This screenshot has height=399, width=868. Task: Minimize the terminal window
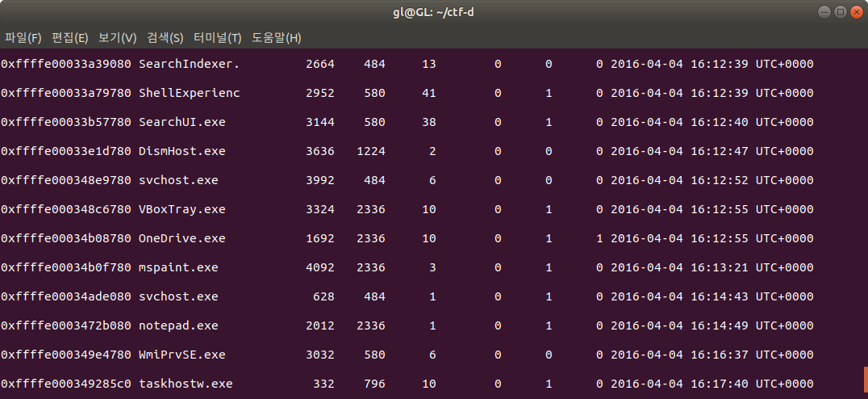[x=824, y=11]
